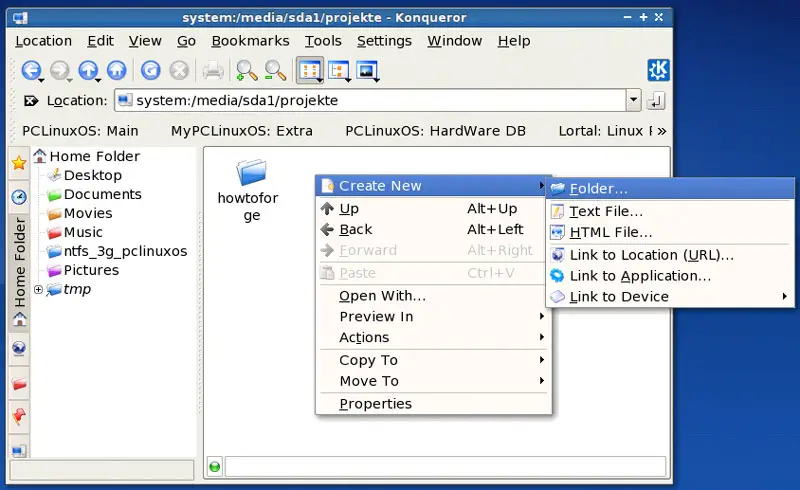
Task: Open PCLinuxOS: HardWare DB bookmark
Action: [x=435, y=131]
